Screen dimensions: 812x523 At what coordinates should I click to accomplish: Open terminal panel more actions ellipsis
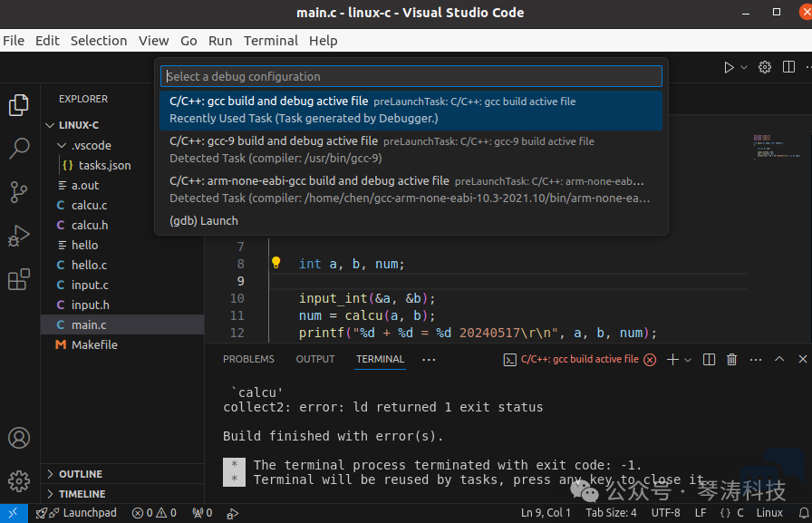coord(756,359)
